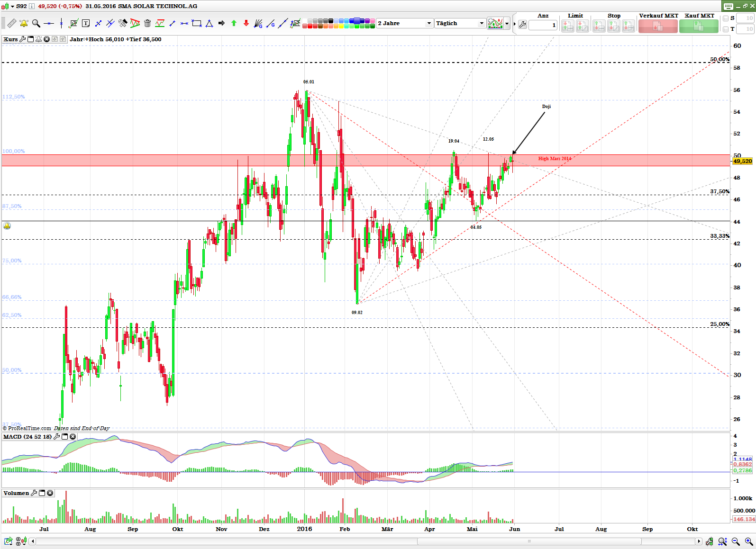Open trading settings wrench next to Anz
The width and height of the screenshot is (756, 549).
(x=522, y=24)
